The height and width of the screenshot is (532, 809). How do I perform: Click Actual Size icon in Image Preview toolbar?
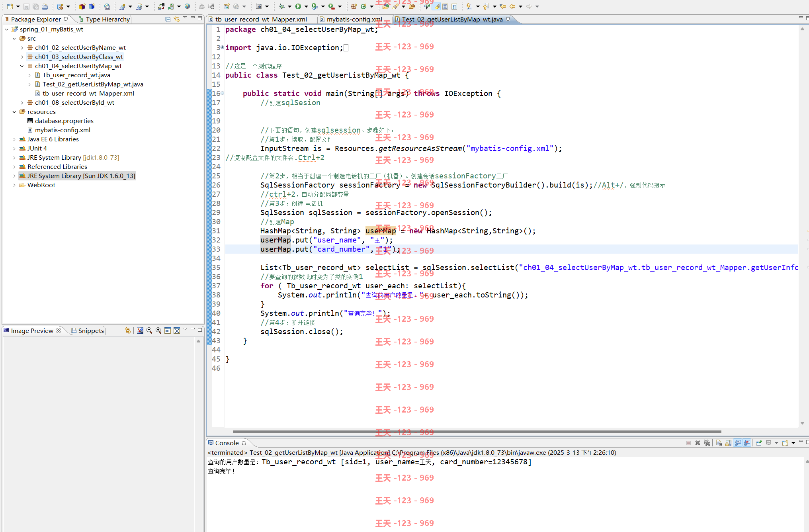pos(168,331)
